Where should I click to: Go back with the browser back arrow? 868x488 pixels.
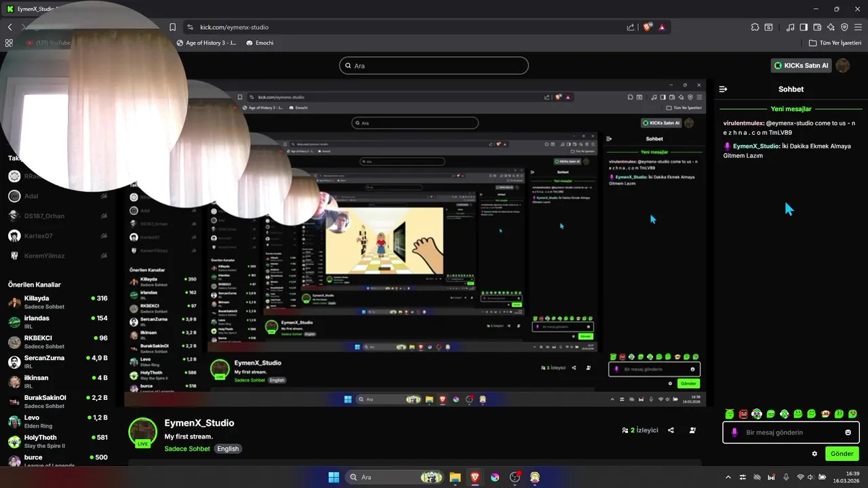9,27
